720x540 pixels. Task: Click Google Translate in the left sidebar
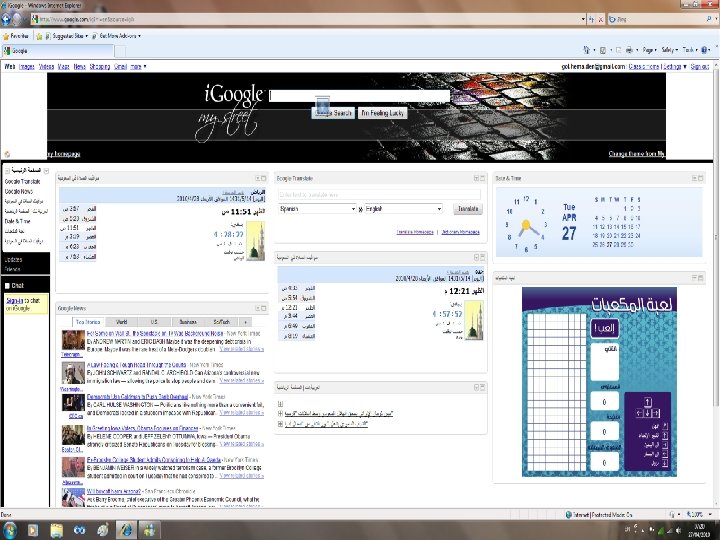click(x=22, y=181)
